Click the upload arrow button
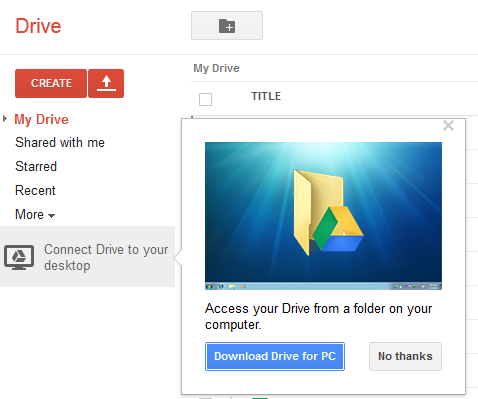This screenshot has height=399, width=478. click(x=106, y=83)
